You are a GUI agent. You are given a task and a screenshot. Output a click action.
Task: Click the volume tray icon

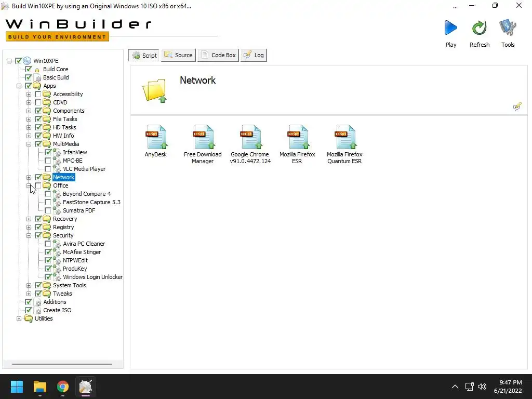pos(482,387)
